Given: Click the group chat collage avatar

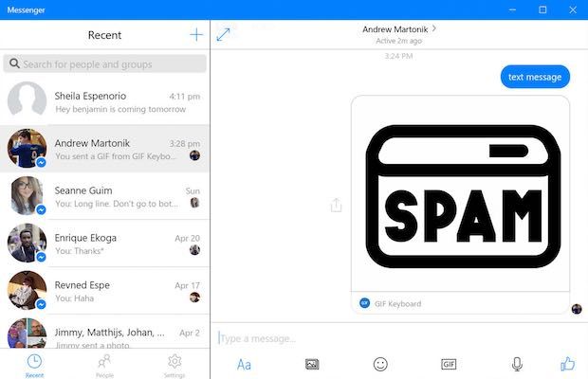Looking at the screenshot, I should (x=27, y=333).
